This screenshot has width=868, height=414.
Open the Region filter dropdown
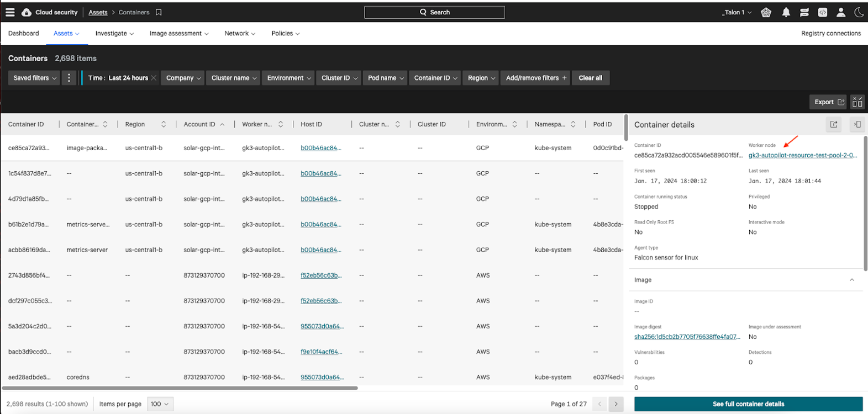tap(481, 78)
